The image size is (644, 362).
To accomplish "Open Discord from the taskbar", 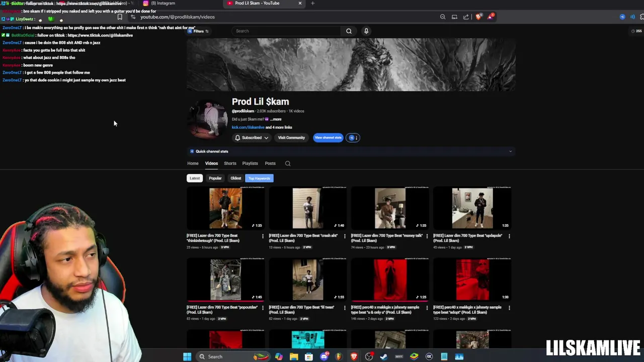I will tap(324, 356).
